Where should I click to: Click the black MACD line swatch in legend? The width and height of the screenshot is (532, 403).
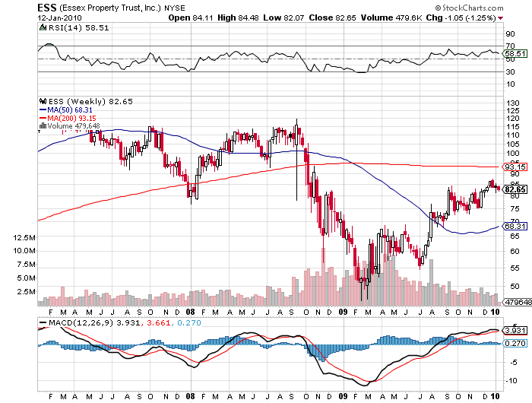pyautogui.click(x=43, y=323)
